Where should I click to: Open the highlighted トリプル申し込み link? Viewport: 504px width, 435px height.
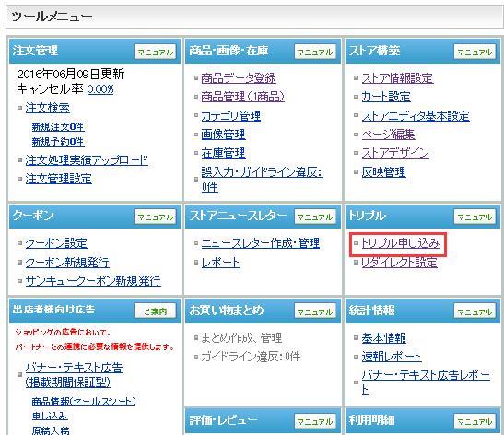(401, 243)
